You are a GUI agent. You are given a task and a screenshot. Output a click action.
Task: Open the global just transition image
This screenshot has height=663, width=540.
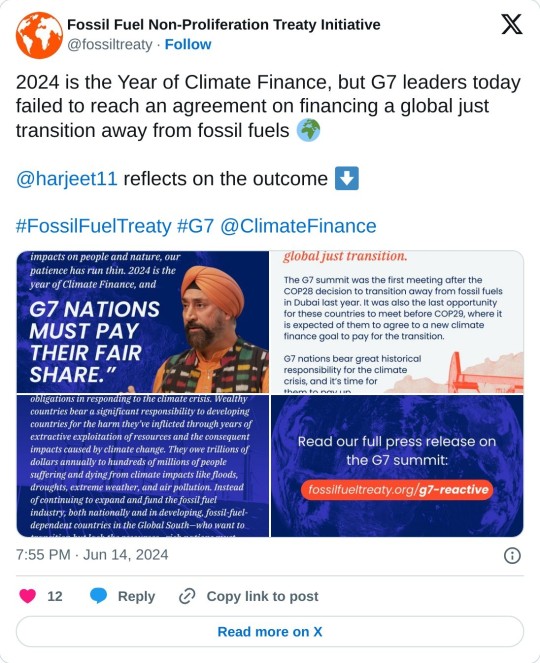coord(397,322)
